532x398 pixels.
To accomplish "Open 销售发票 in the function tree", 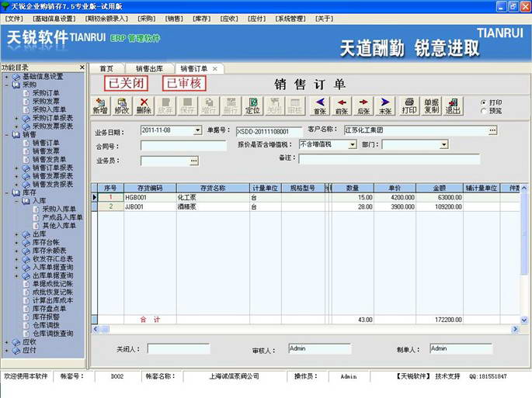I will (46, 151).
